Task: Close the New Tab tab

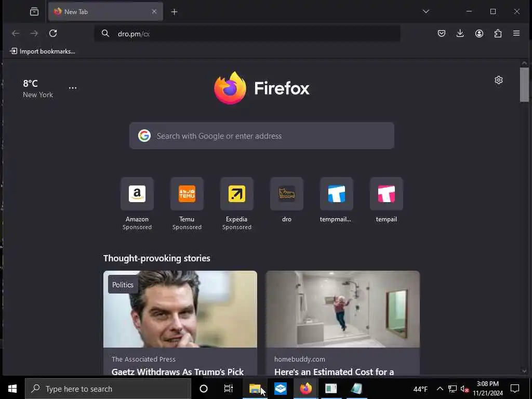Action: click(154, 11)
